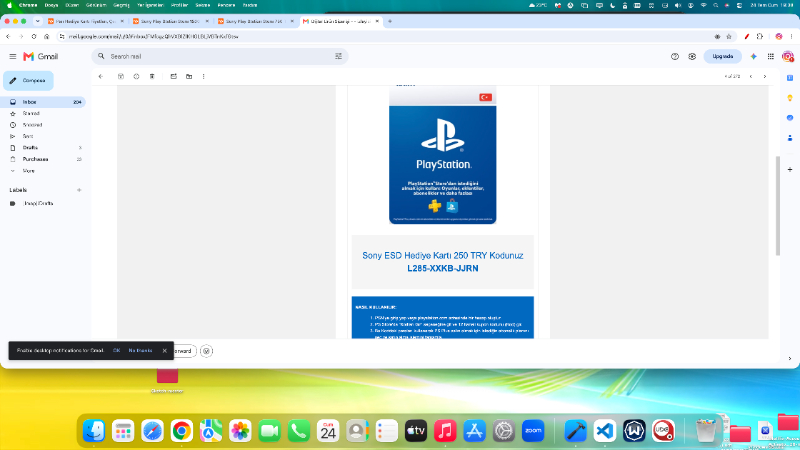Viewport: 800px width, 450px height.
Task: Open the Inbox folder
Action: (43, 102)
